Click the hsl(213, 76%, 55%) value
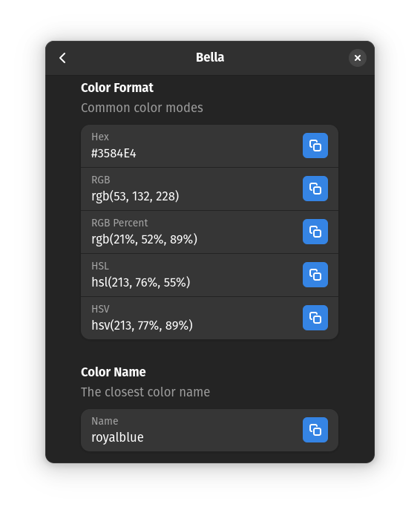Viewport: 420px width, 513px height. (x=141, y=282)
